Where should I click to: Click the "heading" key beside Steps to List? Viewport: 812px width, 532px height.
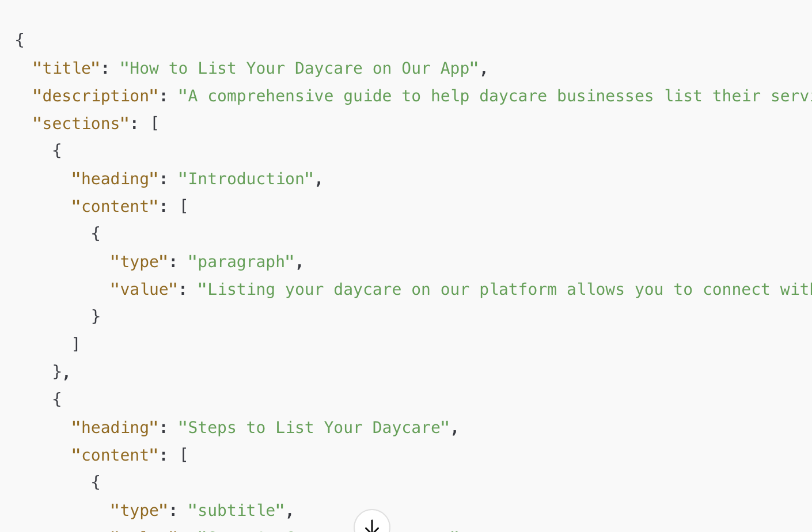115,427
